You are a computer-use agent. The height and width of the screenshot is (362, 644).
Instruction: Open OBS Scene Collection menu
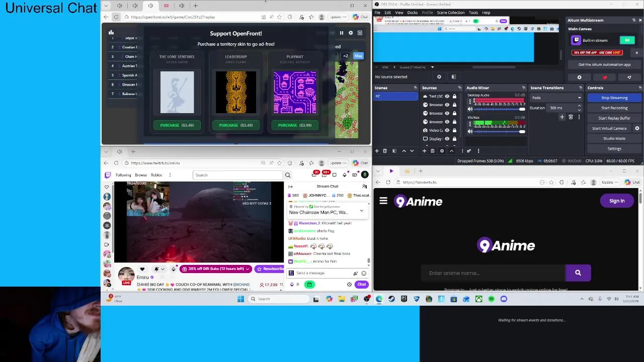451,13
